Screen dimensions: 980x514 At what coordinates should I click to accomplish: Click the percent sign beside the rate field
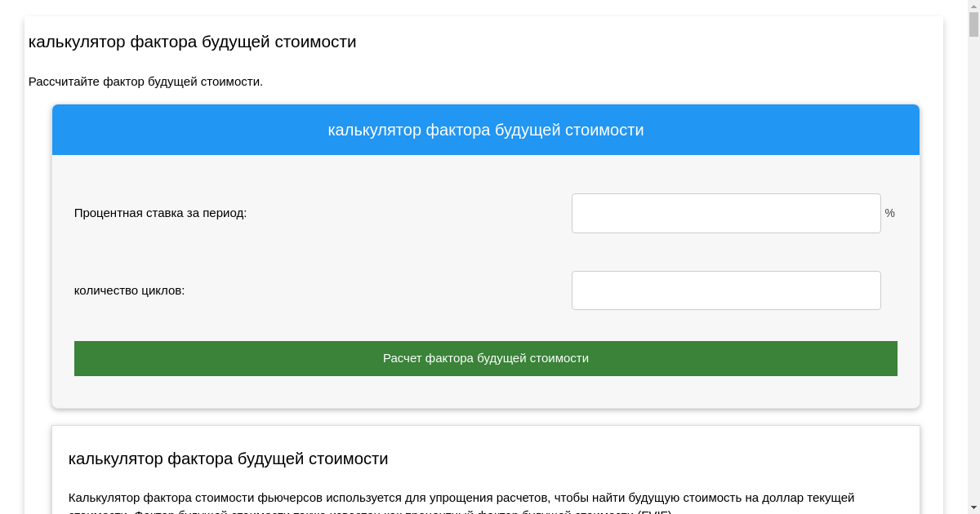889,213
